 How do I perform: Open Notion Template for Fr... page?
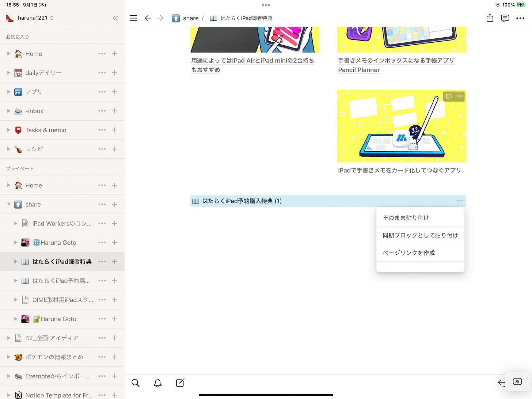pyautogui.click(x=59, y=395)
